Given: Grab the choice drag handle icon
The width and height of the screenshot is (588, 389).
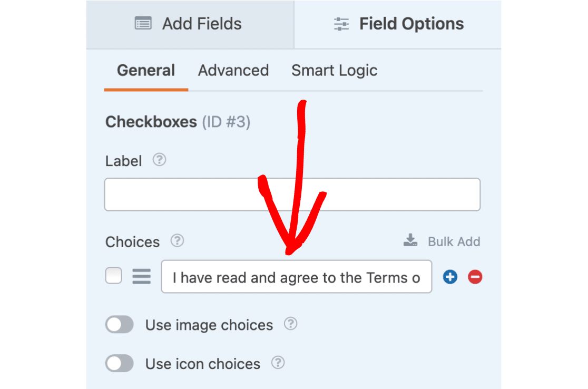Looking at the screenshot, I should click(x=141, y=277).
